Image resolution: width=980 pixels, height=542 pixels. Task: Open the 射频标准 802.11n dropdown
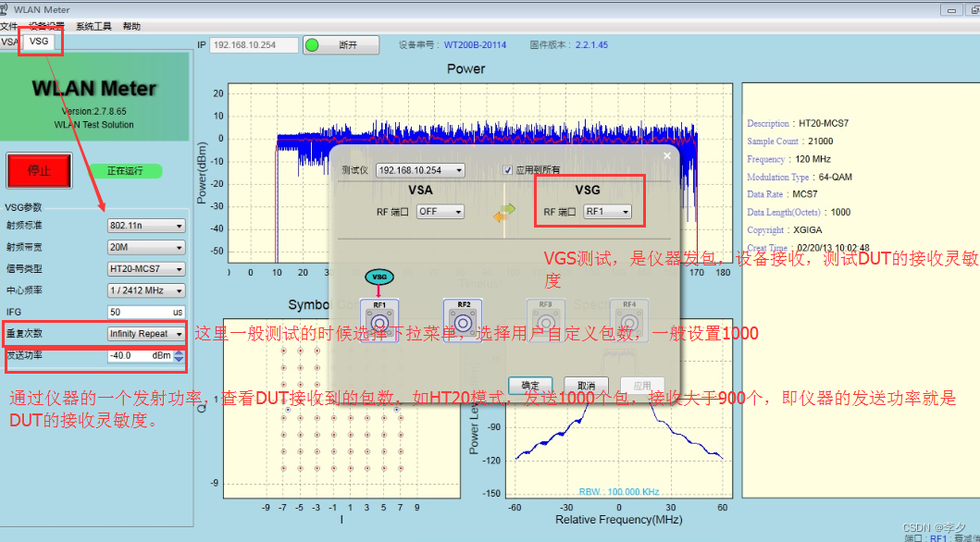pyautogui.click(x=144, y=224)
